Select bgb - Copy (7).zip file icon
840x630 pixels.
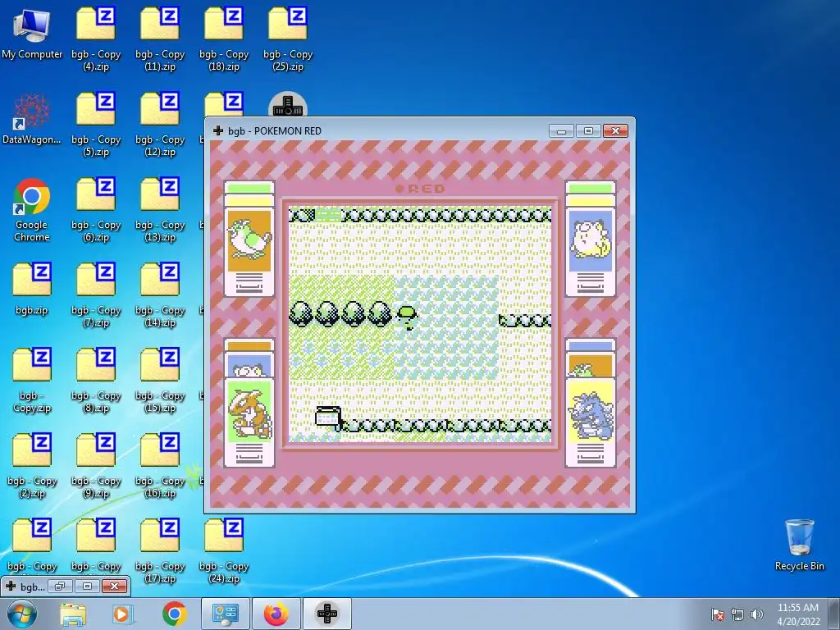pyautogui.click(x=96, y=295)
